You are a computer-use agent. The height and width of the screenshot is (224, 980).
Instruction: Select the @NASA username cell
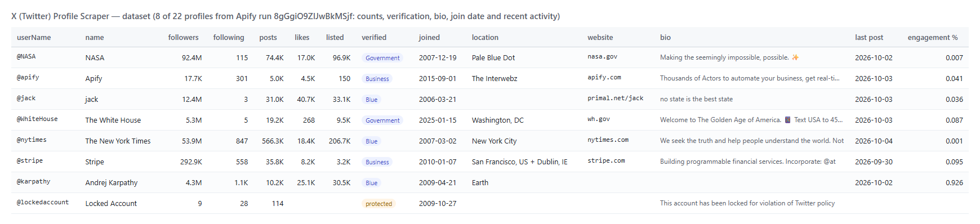click(x=26, y=57)
